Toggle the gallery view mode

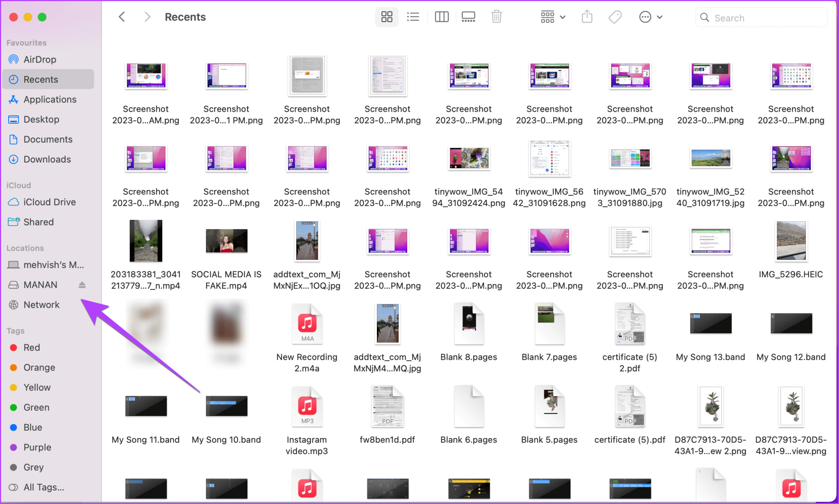pos(468,17)
